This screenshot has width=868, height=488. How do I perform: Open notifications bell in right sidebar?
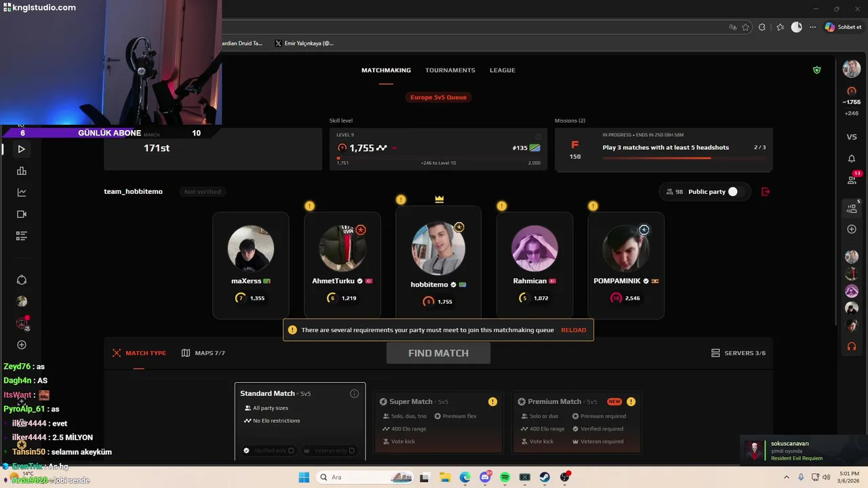852,159
